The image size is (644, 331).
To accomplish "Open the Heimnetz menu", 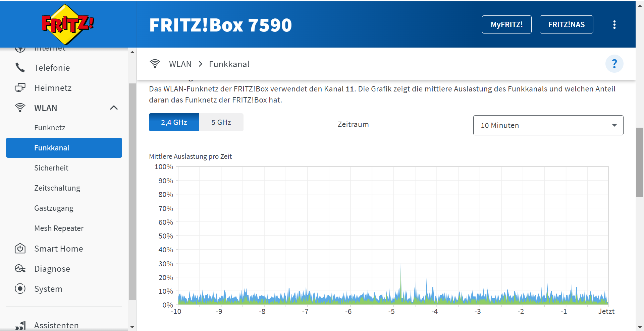I will point(53,88).
